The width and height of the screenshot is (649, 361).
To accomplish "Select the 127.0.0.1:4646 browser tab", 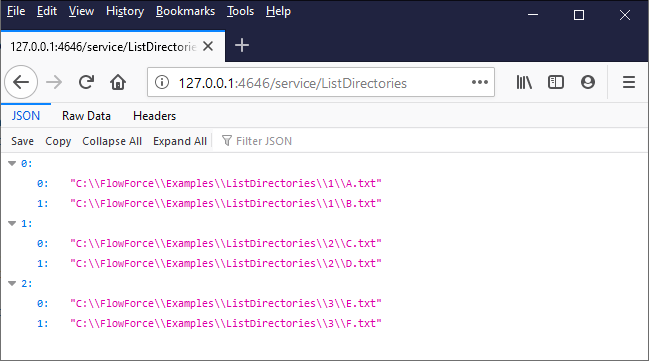I will pyautogui.click(x=113, y=46).
